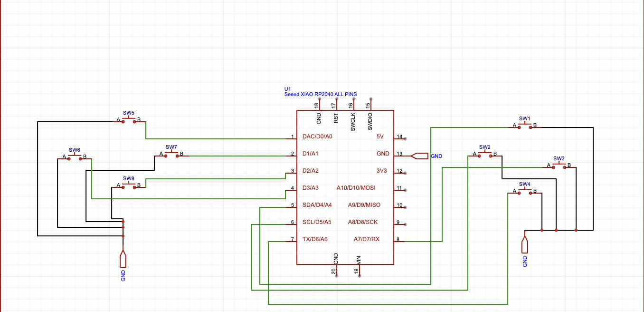
Task: Click the GND power symbol below the right switches
Action: point(525,244)
